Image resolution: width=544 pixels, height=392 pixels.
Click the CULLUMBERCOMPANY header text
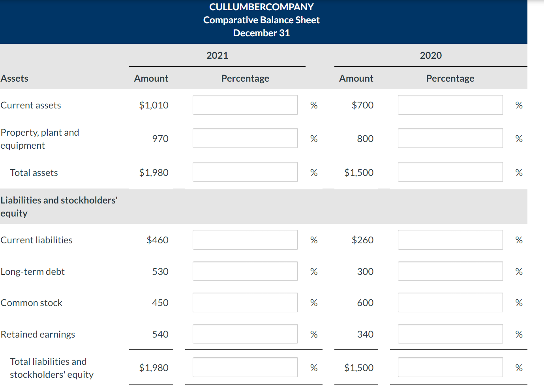(261, 7)
